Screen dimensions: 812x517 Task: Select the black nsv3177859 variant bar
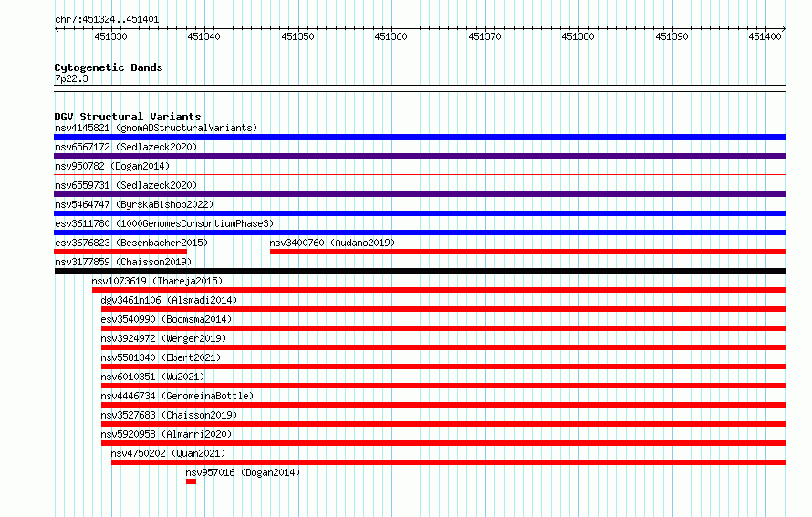pyautogui.click(x=420, y=271)
